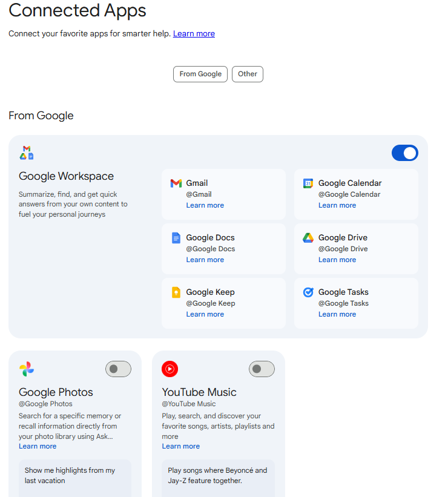This screenshot has width=448, height=497.
Task: Open Google Keep Learn more link
Action: [205, 314]
